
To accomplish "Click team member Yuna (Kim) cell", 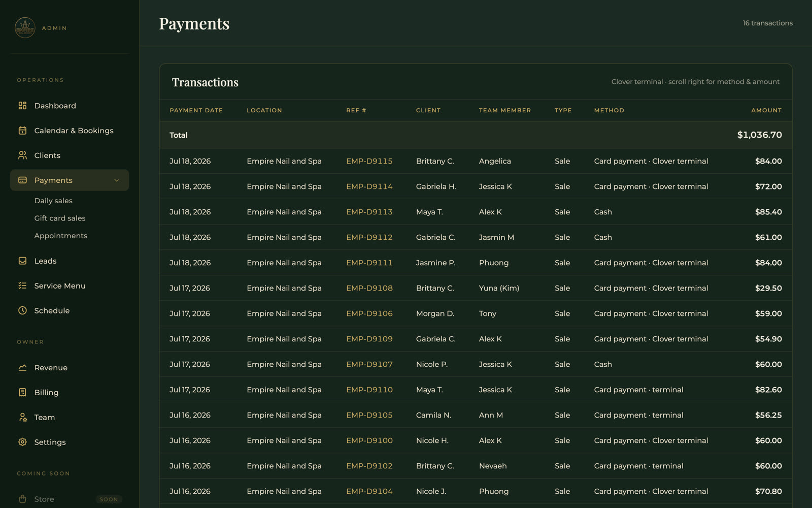I will pyautogui.click(x=499, y=288).
